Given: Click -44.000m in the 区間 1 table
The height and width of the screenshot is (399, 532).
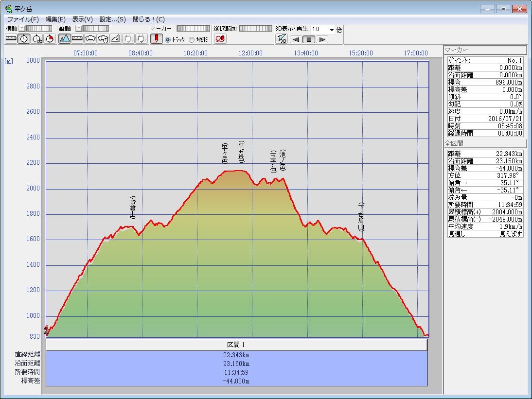Looking at the screenshot, I should pyautogui.click(x=236, y=381).
